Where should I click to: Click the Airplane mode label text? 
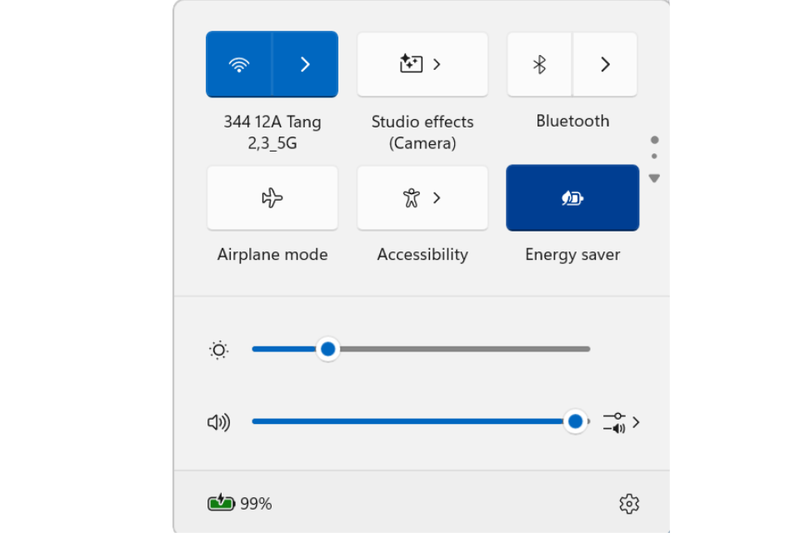tap(272, 255)
